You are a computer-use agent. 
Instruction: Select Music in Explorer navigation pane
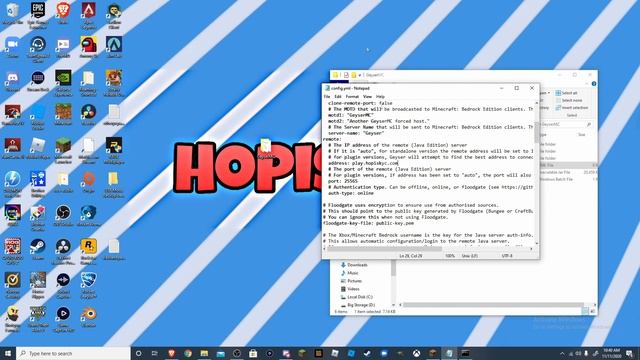coord(350,273)
